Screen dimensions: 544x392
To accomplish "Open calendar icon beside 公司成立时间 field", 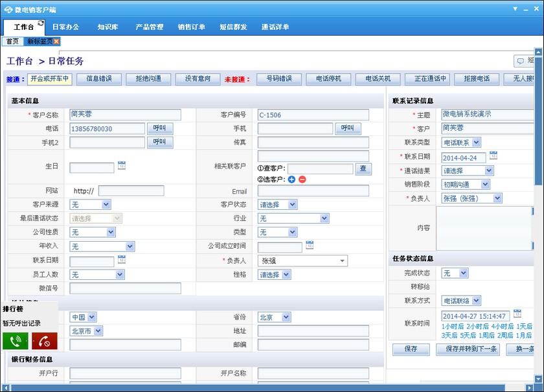I will pos(310,245).
